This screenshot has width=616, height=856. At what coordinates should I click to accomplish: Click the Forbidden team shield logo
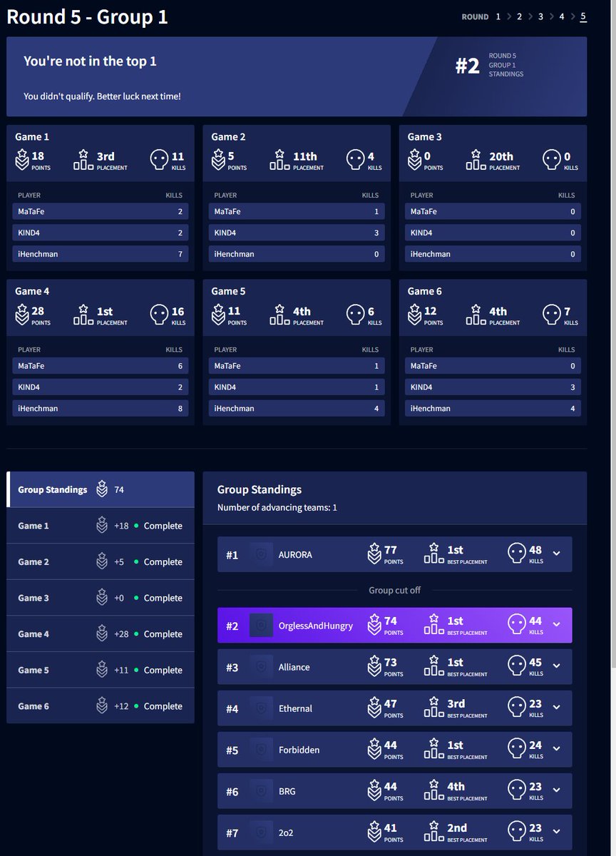coord(262,750)
